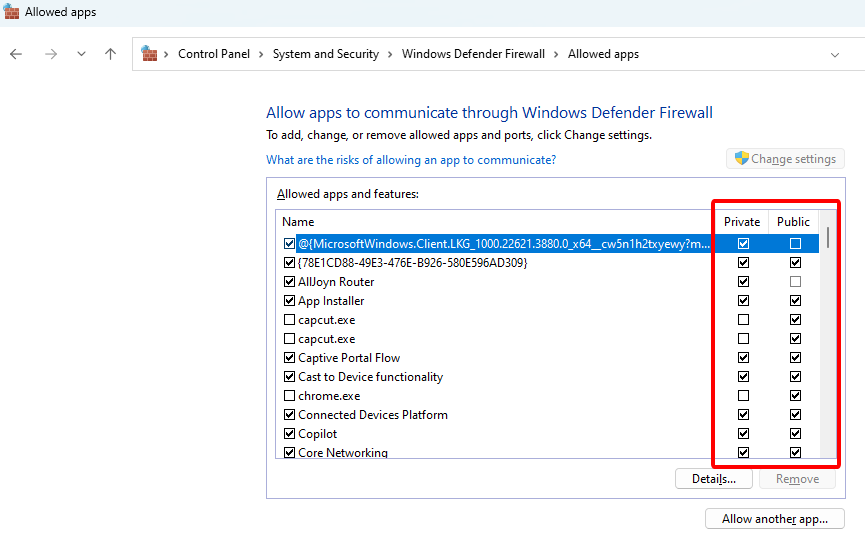865x548 pixels.
Task: Enable Public checkbox for MicrosoftWindows.Client.LKG row
Action: tap(795, 243)
